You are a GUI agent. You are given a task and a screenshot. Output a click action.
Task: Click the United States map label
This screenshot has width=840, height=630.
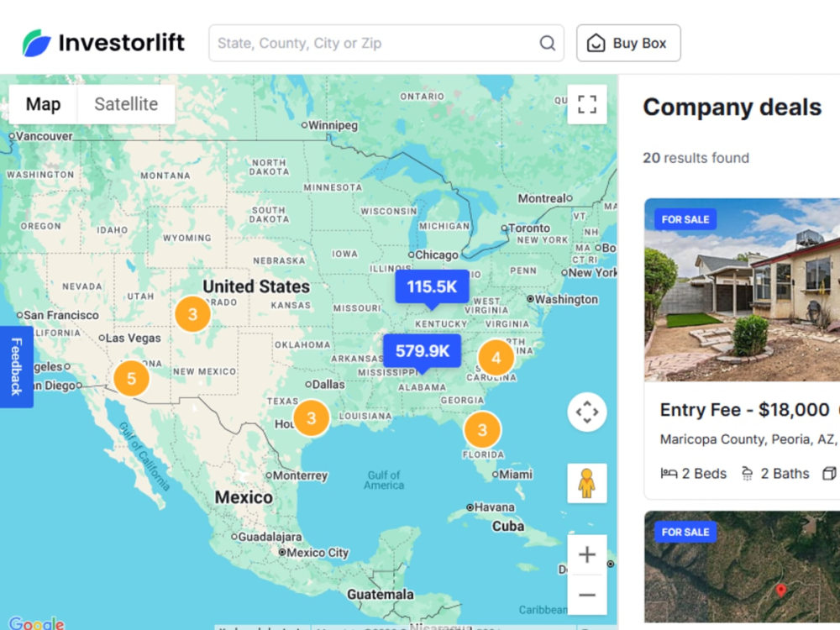click(x=256, y=286)
